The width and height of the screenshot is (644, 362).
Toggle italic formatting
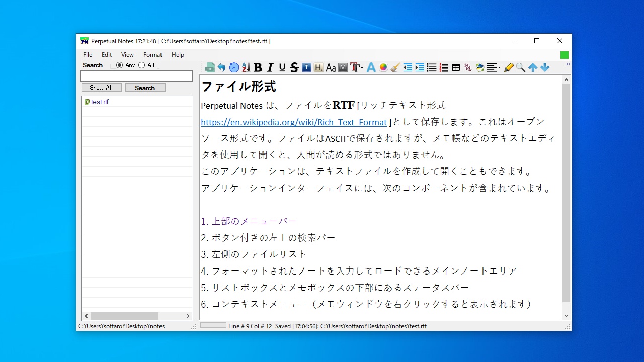(270, 67)
